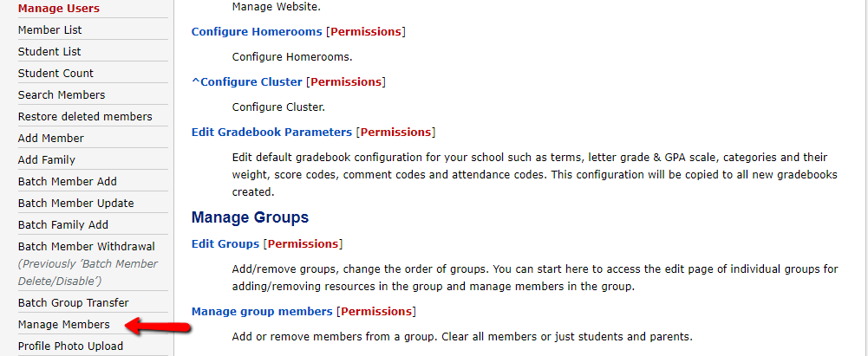Image resolution: width=868 pixels, height=356 pixels.
Task: Open Batch Member Update
Action: coord(76,203)
